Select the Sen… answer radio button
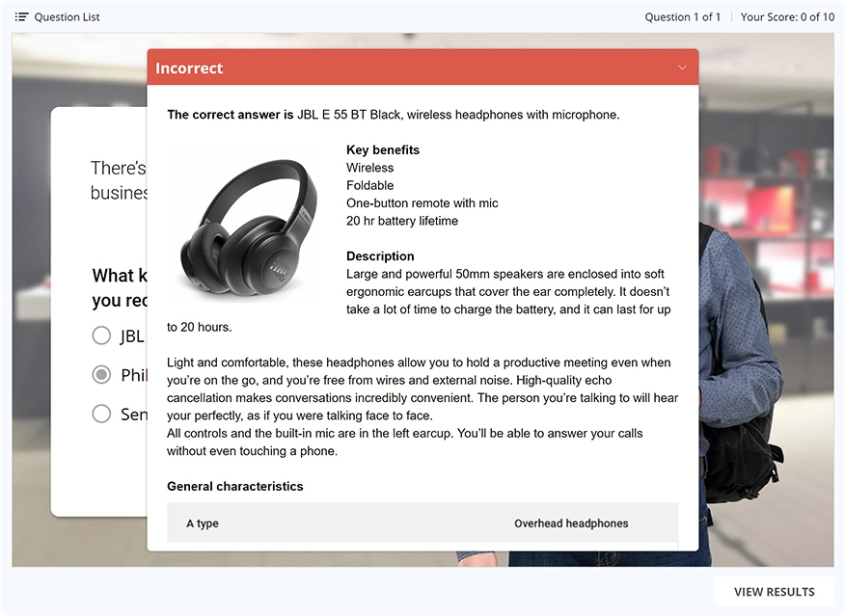845x616 pixels. [101, 414]
